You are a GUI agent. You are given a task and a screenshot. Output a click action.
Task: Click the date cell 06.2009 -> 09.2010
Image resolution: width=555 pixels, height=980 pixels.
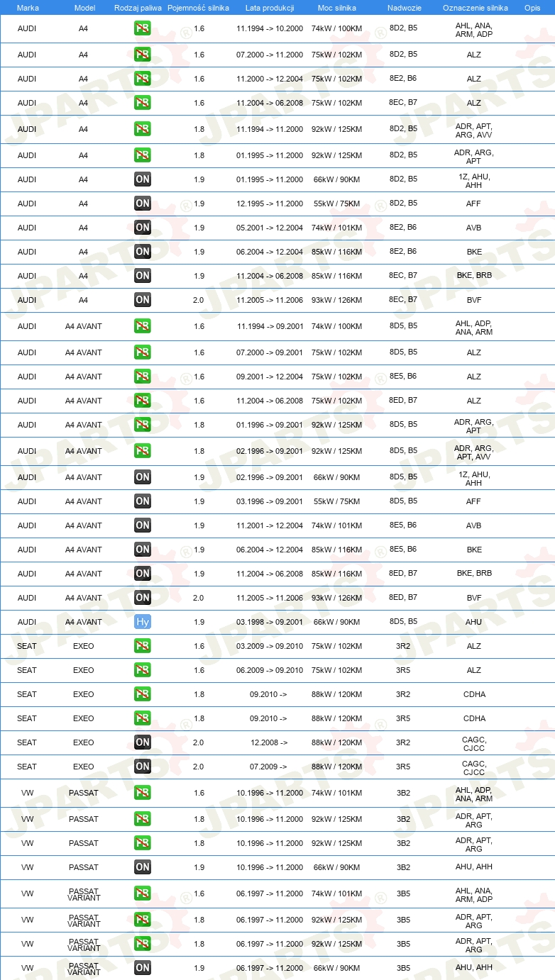(270, 670)
